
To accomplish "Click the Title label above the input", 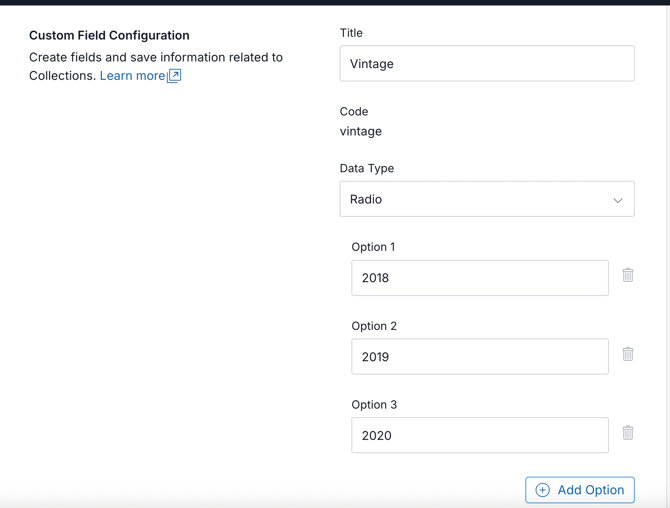I will tap(351, 33).
